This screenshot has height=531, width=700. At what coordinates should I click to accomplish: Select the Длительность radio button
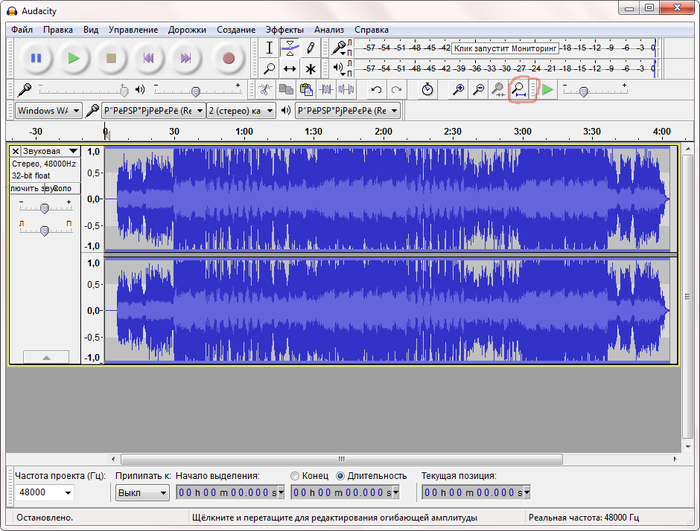341,475
